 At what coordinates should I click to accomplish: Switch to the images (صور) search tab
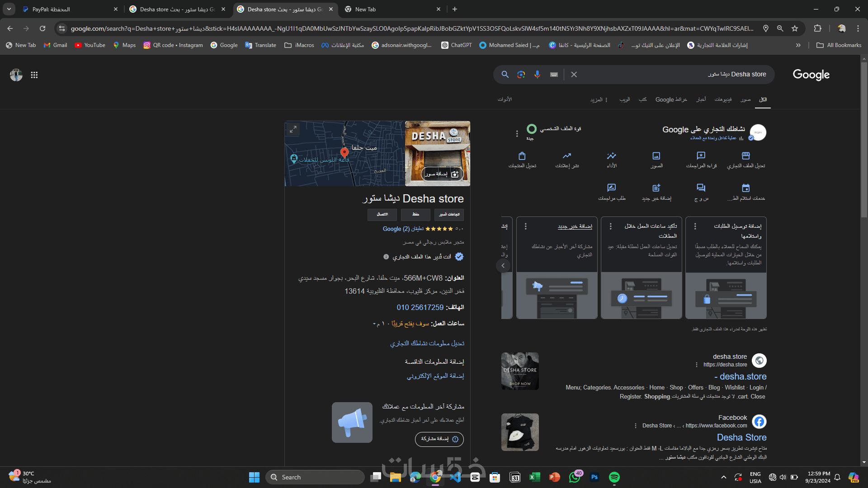click(745, 99)
